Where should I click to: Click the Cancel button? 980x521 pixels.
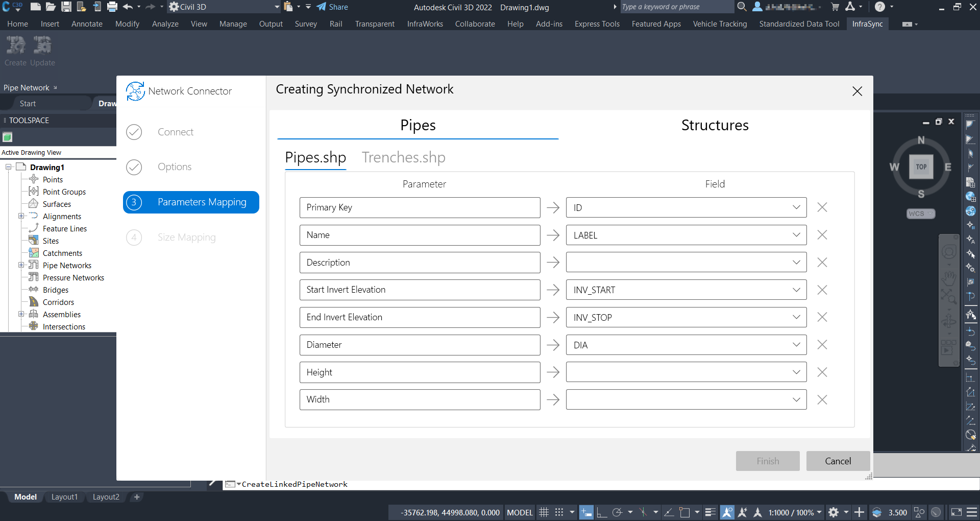838,461
